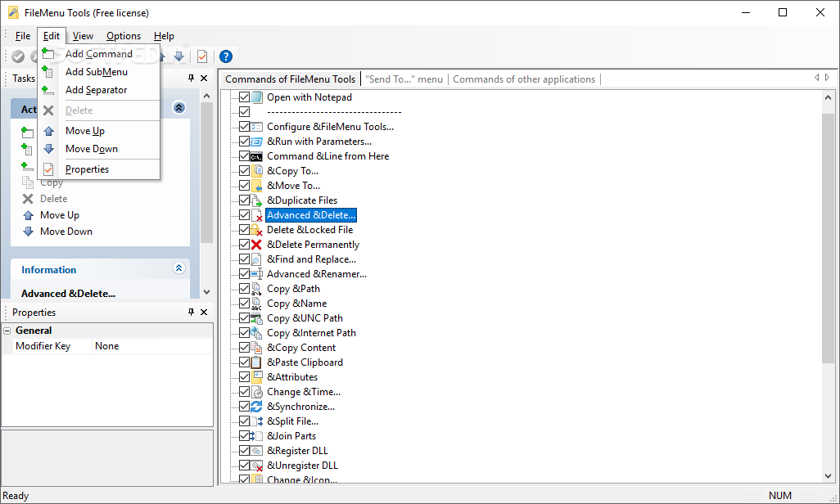Screen dimensions: 840x504
Task: Collapse the Information section chevron
Action: tap(179, 268)
